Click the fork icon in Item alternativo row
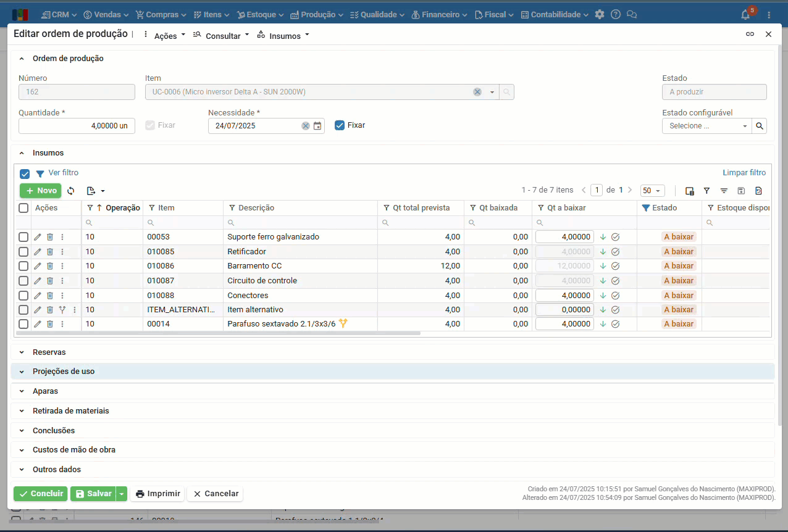Viewport: 788px width, 532px height. 62,310
